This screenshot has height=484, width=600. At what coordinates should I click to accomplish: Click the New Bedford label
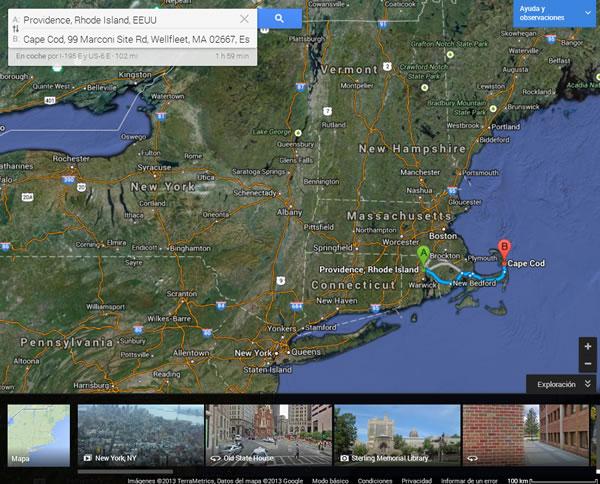point(474,283)
